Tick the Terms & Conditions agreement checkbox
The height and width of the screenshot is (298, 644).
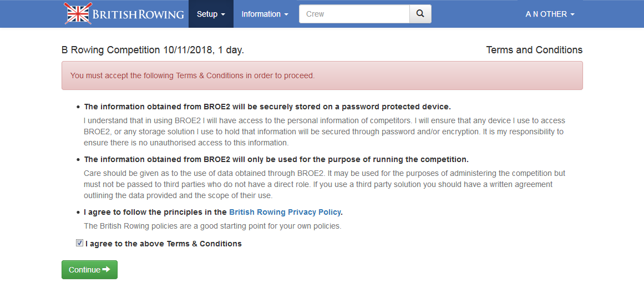80,243
